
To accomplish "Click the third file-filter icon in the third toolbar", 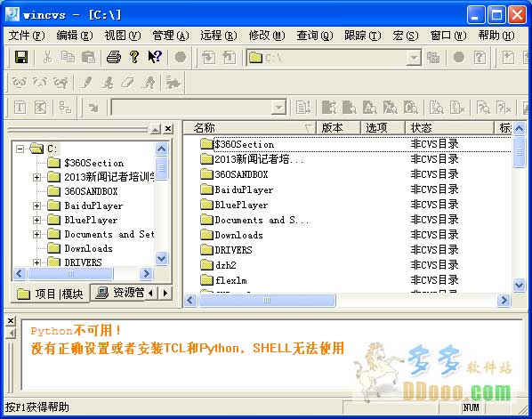I will [370, 108].
